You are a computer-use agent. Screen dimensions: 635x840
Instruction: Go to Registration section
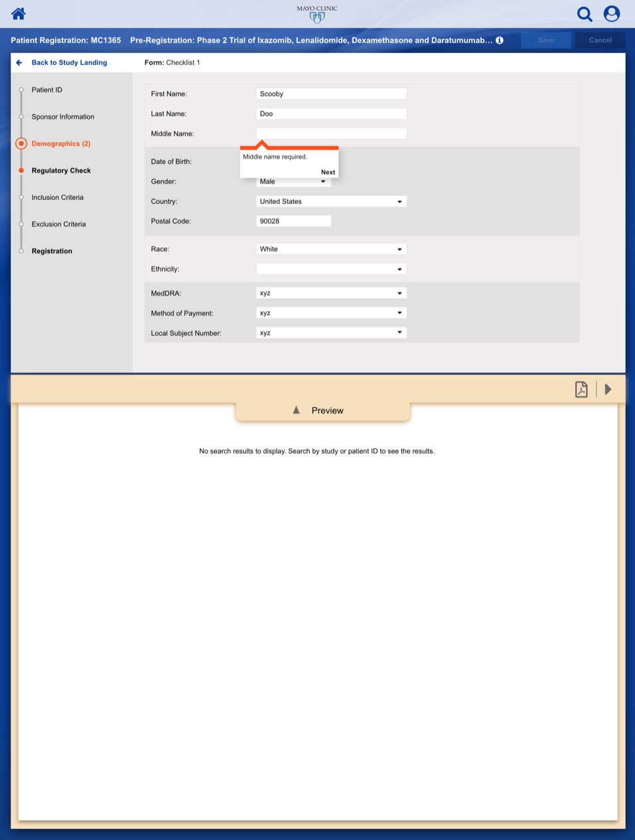tap(52, 251)
